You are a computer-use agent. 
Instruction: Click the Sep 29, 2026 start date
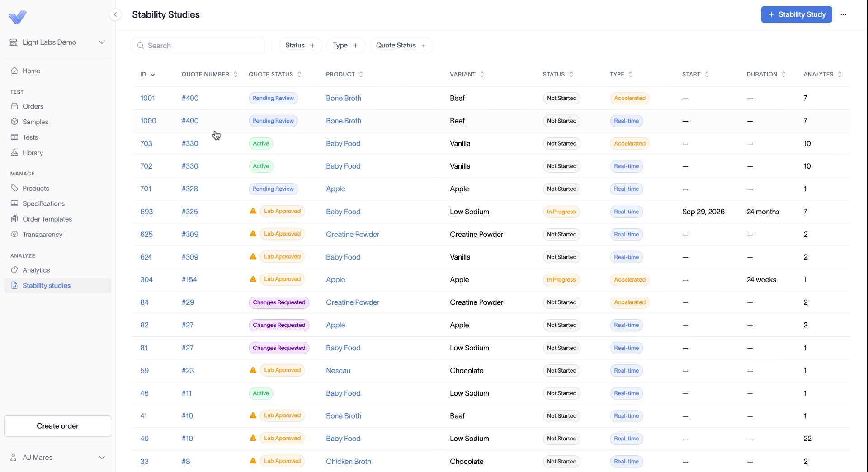click(x=703, y=212)
